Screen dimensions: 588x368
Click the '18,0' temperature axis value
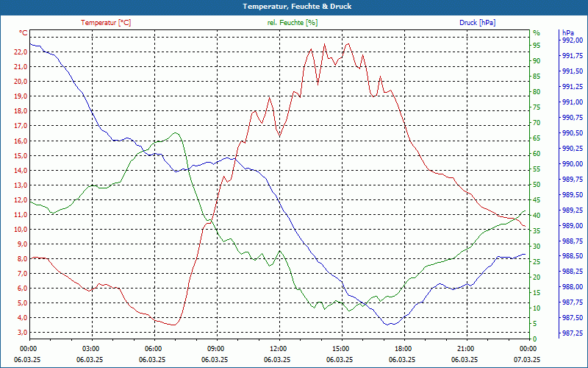(21, 111)
